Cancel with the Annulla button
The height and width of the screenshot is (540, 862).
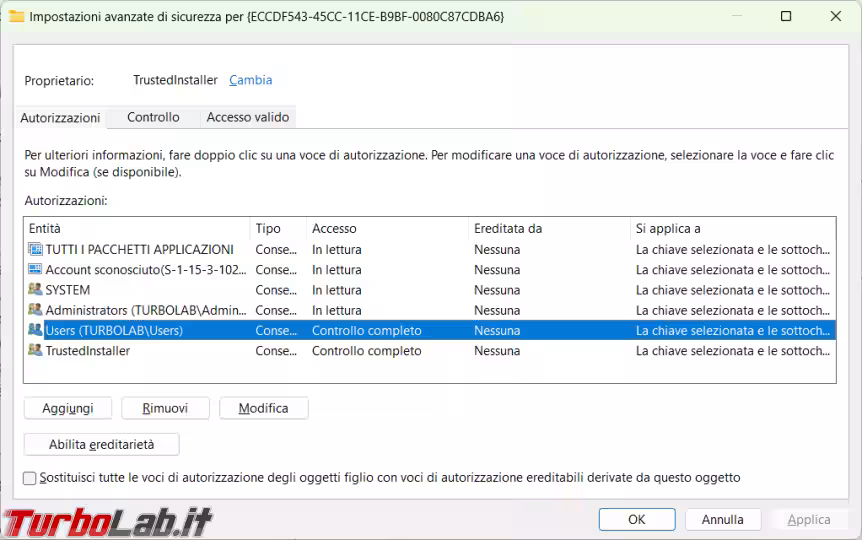coord(722,519)
